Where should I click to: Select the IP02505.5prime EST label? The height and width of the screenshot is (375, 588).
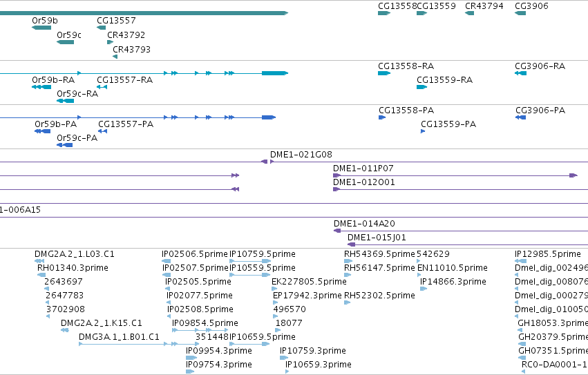198,282
